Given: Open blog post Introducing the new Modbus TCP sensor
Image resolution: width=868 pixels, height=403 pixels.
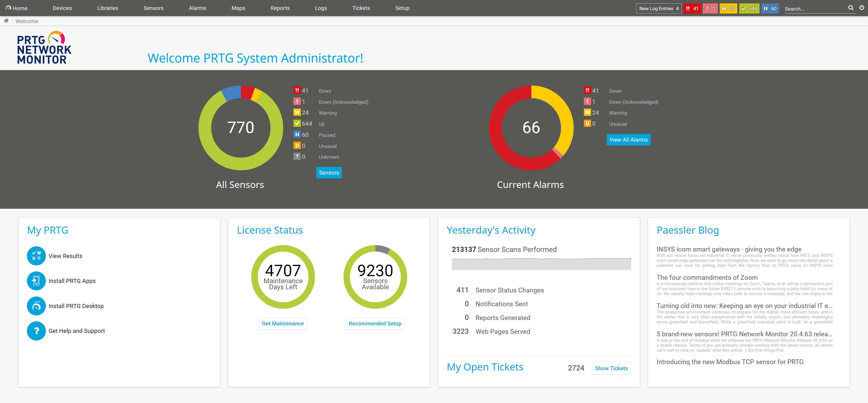Looking at the screenshot, I should point(730,362).
